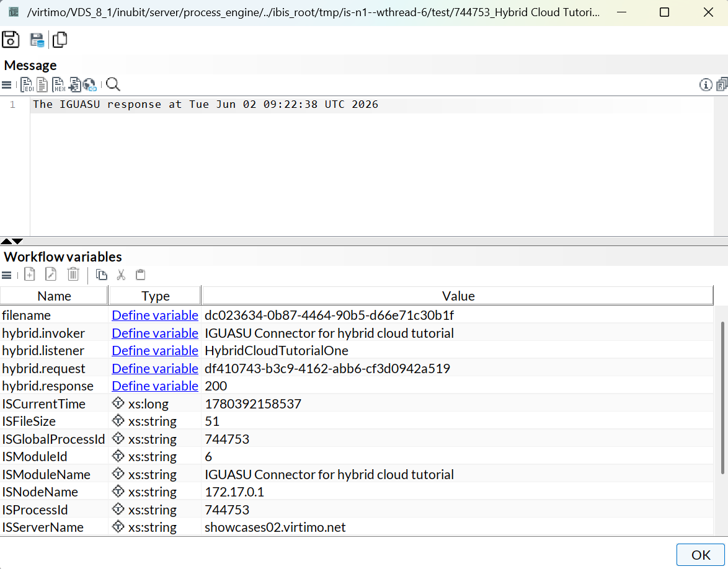Sort by Value column header
The image size is (728, 569).
coord(458,296)
